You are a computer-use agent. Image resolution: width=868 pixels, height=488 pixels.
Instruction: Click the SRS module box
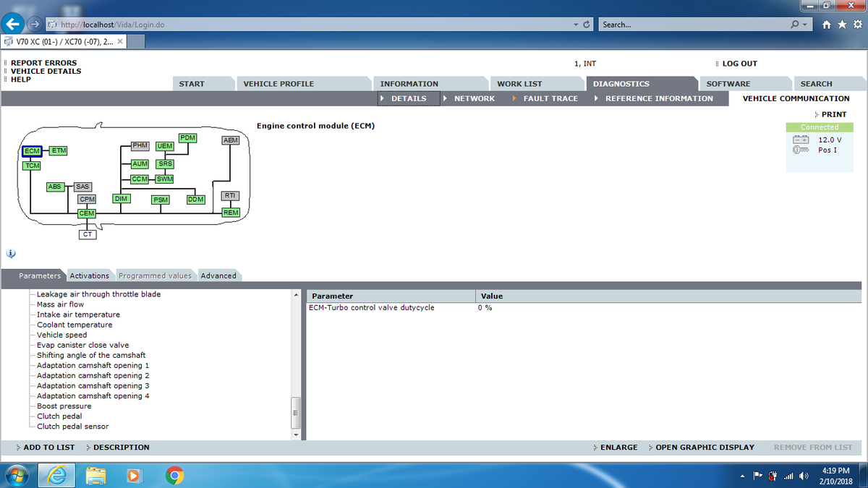tap(165, 164)
